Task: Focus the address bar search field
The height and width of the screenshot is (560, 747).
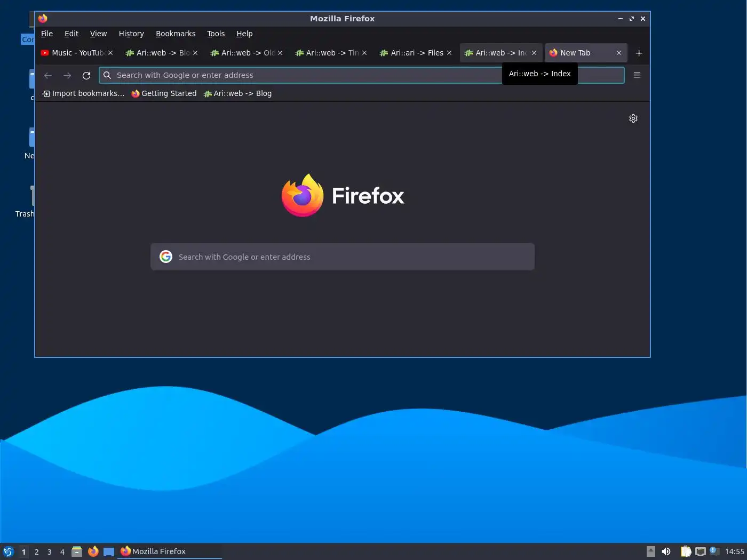Action: tap(362, 75)
